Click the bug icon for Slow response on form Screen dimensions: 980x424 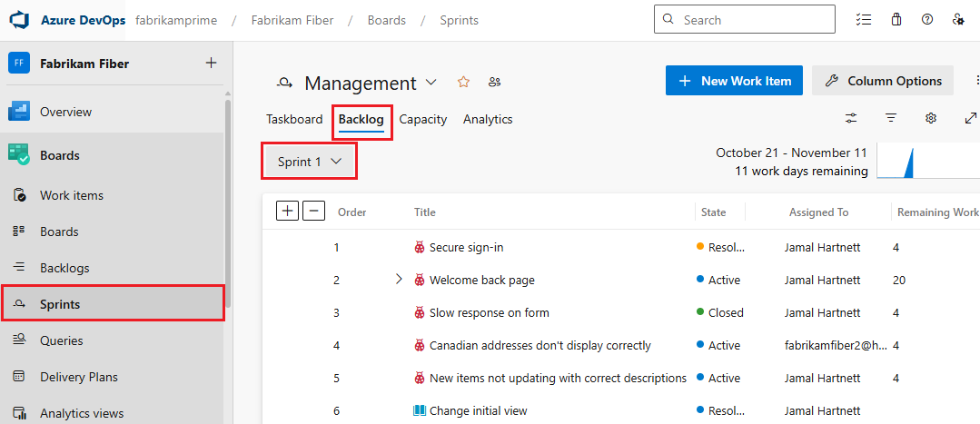[420, 313]
